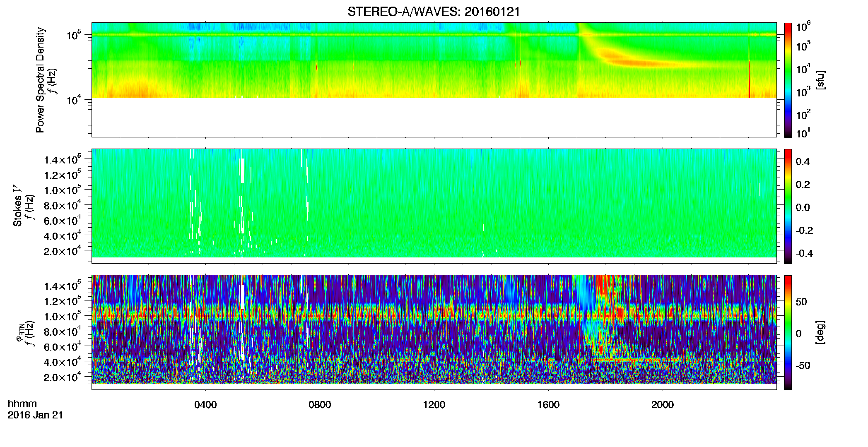Click 8.0×10^4 tick on φRTN axis
Screen dimensions: 868x447
63,331
